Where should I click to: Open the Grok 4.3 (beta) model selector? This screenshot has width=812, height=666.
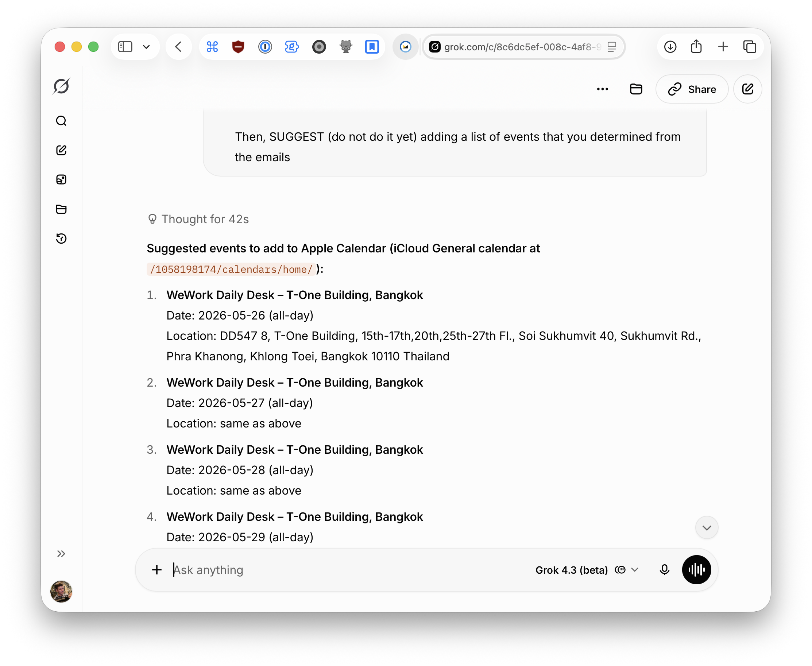pyautogui.click(x=587, y=570)
